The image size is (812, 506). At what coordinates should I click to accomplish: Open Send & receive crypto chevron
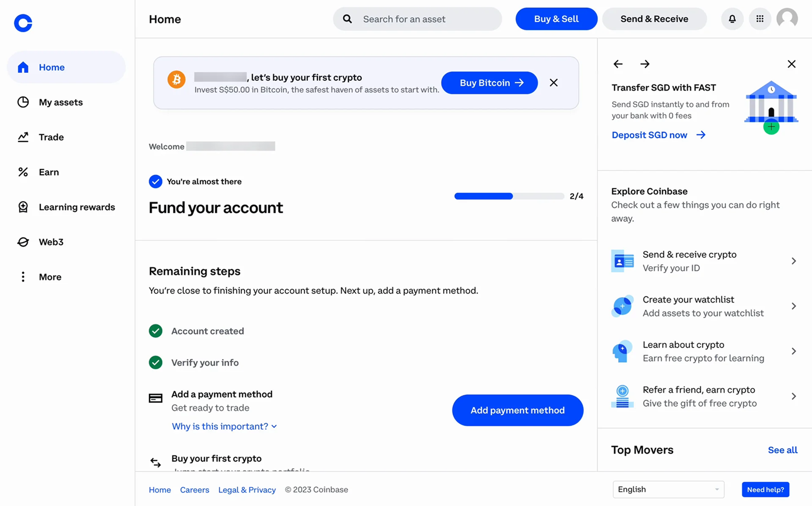[x=793, y=261]
